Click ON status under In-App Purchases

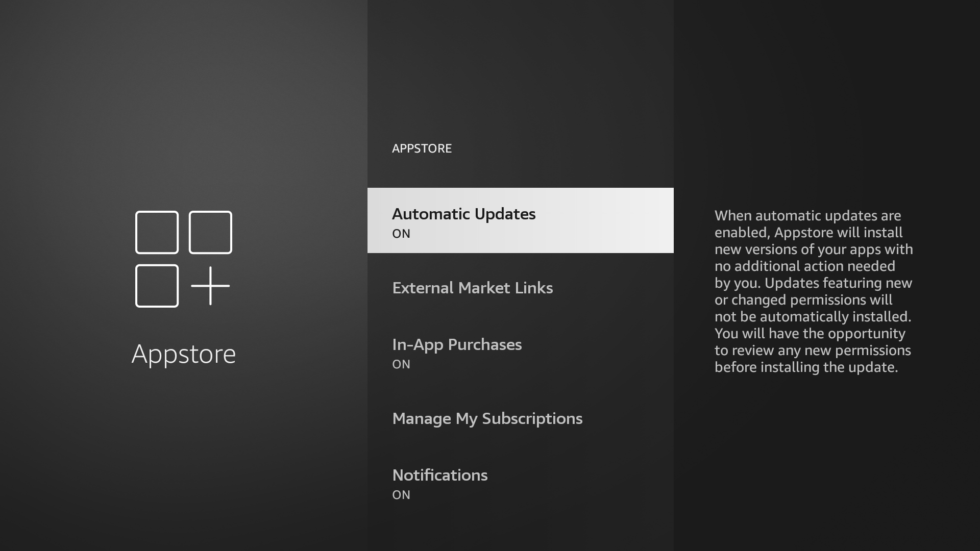tap(401, 364)
